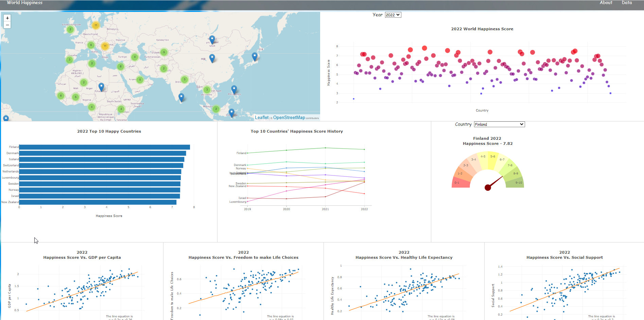The height and width of the screenshot is (320, 644).
Task: Click the Luxembourg label on history line chart
Action: (x=238, y=202)
